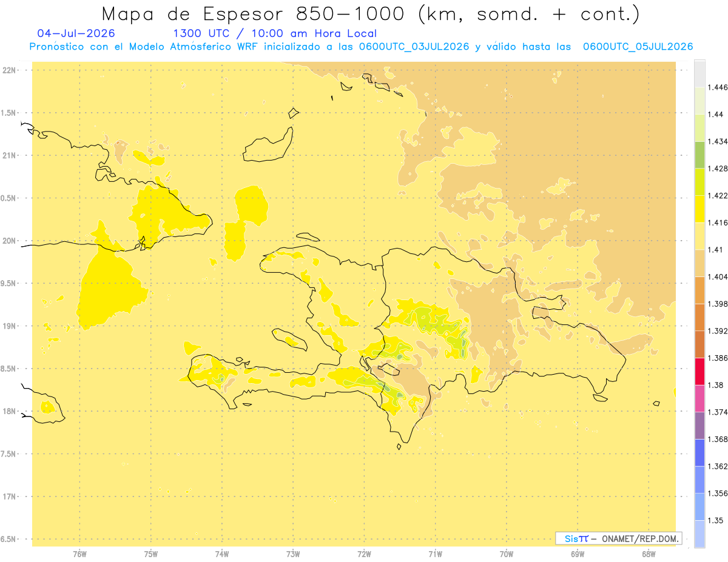Click the '70W' longitude label
The height and width of the screenshot is (562, 728).
[x=507, y=553]
